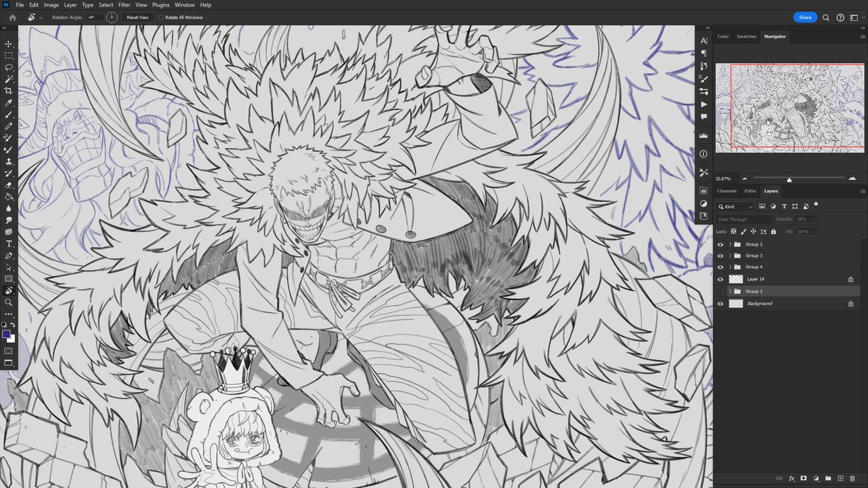
Task: Open the Character panel icon
Action: [x=704, y=41]
